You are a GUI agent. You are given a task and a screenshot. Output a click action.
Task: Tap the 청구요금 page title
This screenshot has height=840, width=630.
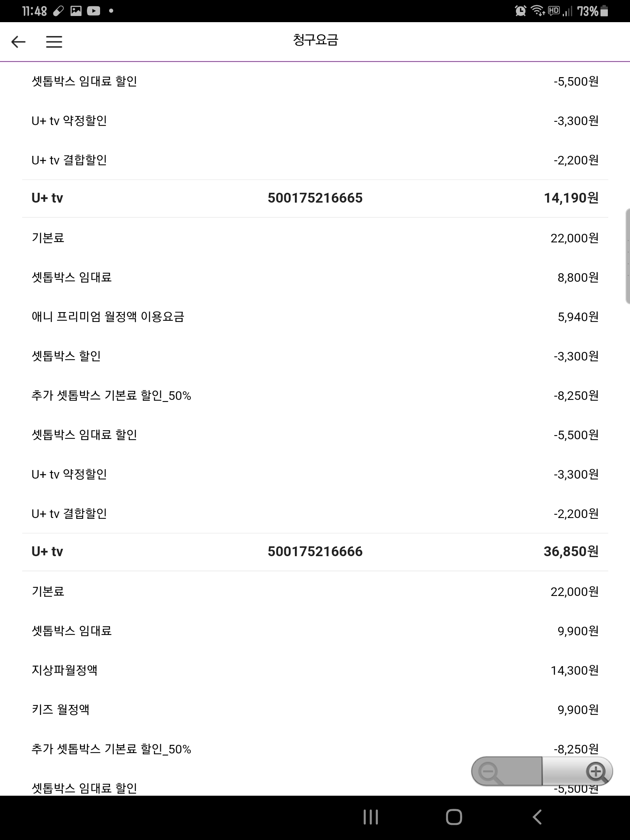315,40
